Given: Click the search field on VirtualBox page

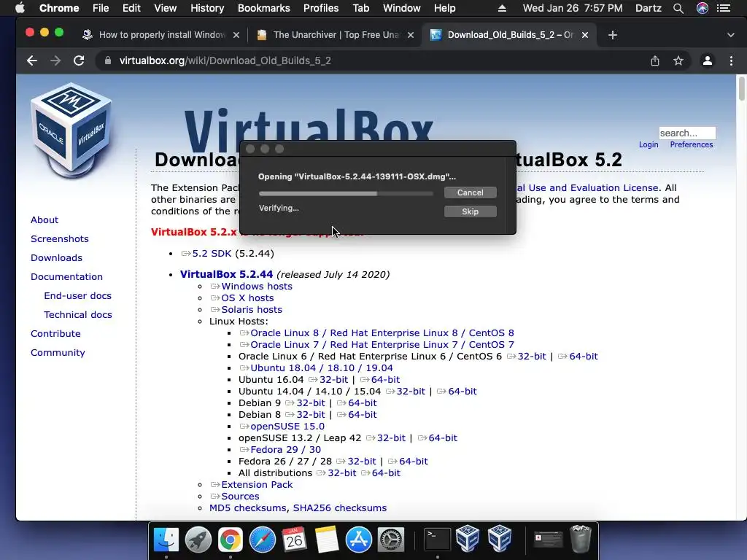Looking at the screenshot, I should (687, 133).
